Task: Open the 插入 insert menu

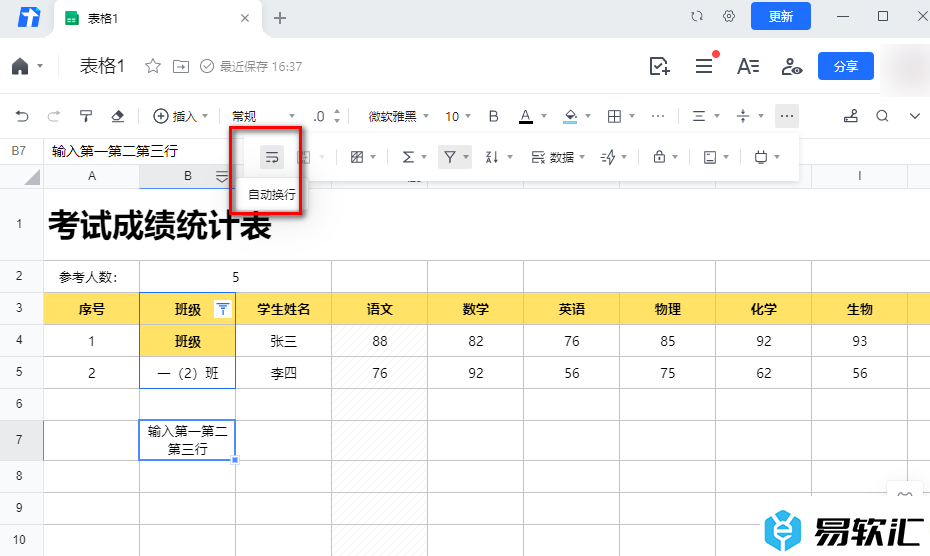Action: click(x=180, y=116)
